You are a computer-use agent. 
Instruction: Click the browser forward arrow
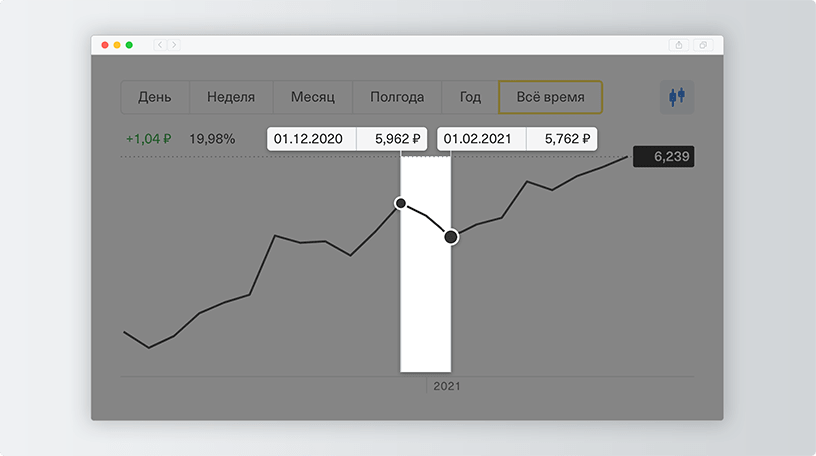point(174,45)
